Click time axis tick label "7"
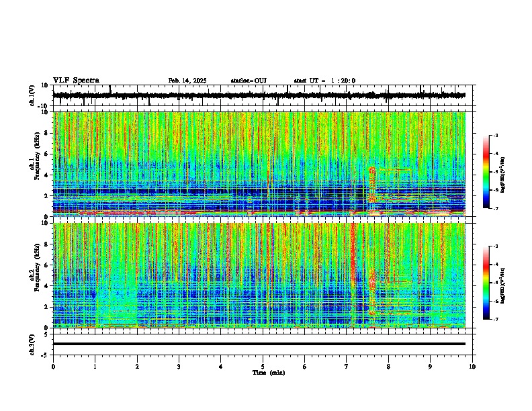The height and width of the screenshot is (411, 532). pyautogui.click(x=347, y=366)
